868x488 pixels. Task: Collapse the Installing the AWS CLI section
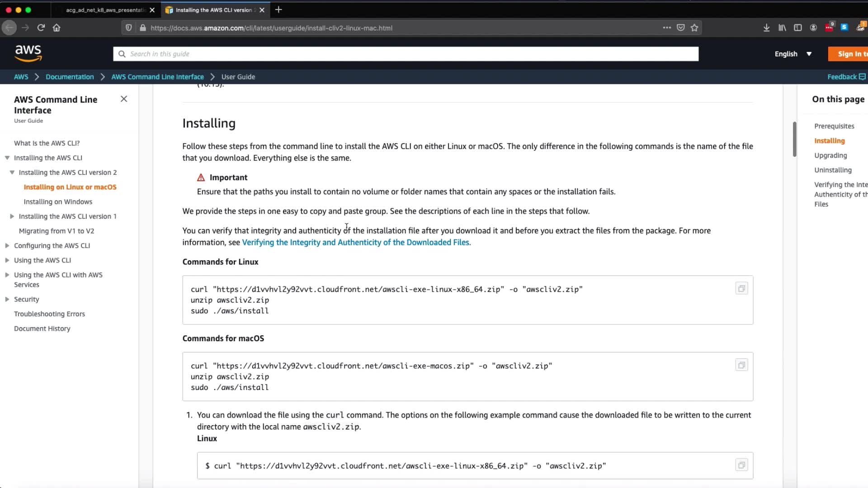tap(7, 158)
